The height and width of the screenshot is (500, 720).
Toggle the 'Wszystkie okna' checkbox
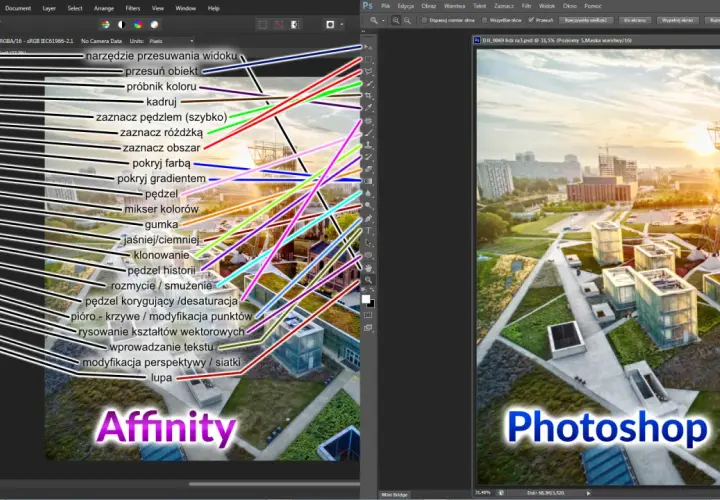tap(484, 20)
